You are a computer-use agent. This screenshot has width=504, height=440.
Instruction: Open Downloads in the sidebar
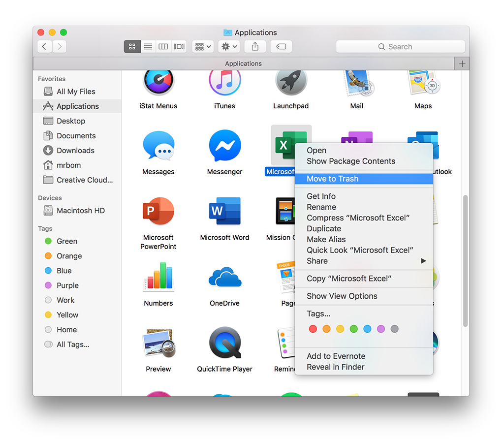click(x=77, y=151)
